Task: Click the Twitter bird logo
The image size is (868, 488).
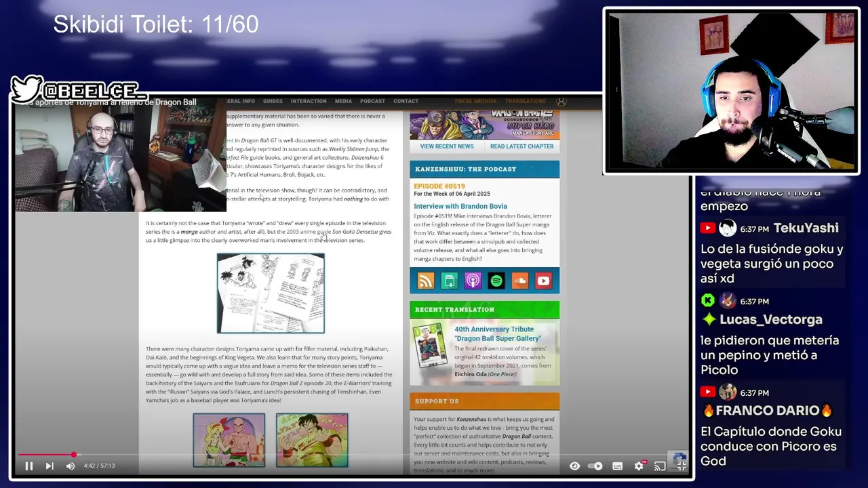Action: click(x=26, y=89)
